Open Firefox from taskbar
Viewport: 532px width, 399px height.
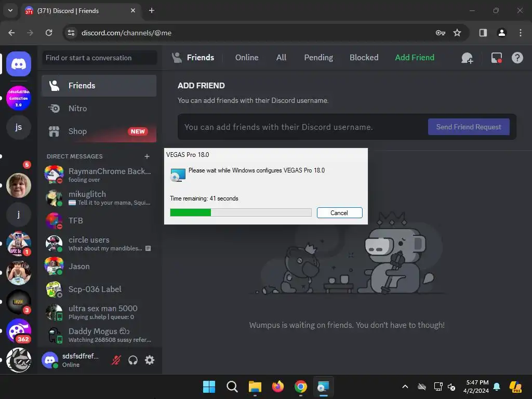[x=278, y=387]
